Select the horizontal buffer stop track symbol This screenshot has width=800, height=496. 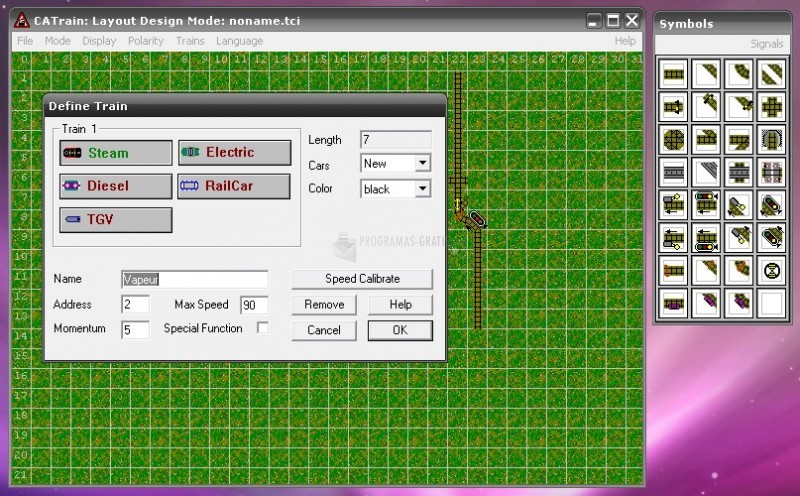[673, 107]
